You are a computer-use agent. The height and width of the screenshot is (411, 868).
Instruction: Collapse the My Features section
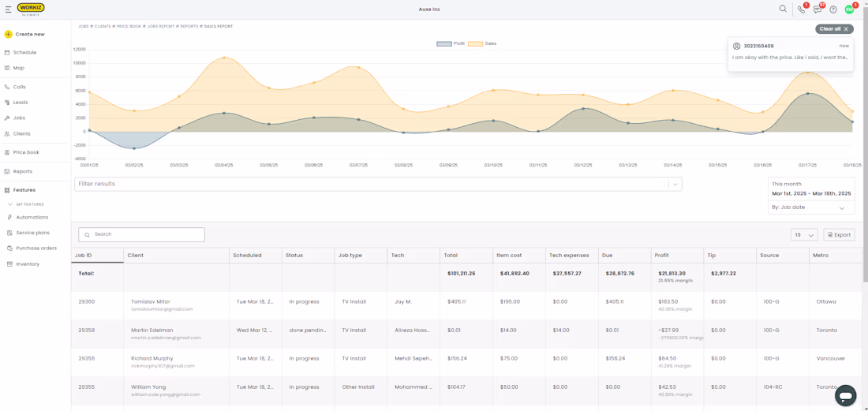coord(10,204)
